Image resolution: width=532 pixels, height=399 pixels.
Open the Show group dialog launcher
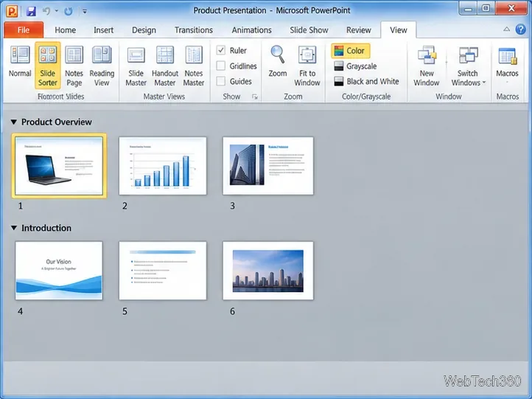[255, 97]
